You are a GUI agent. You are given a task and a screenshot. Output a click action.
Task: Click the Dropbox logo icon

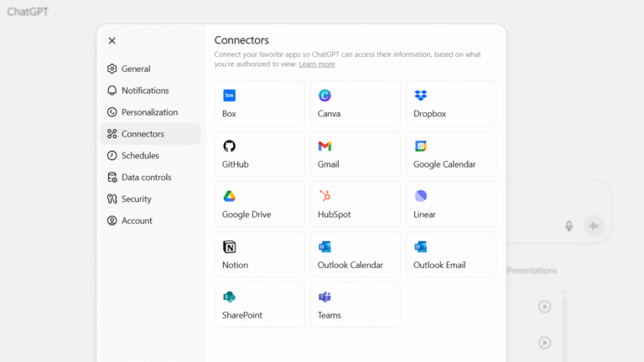420,96
